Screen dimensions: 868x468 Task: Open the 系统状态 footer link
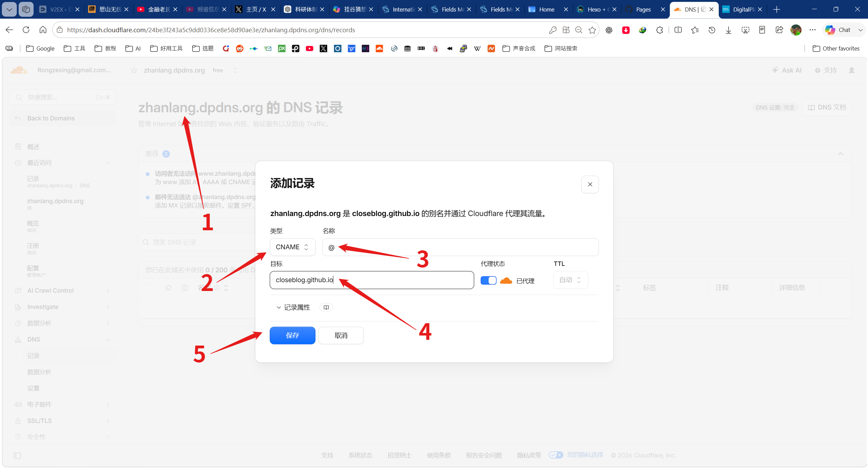[x=360, y=455]
